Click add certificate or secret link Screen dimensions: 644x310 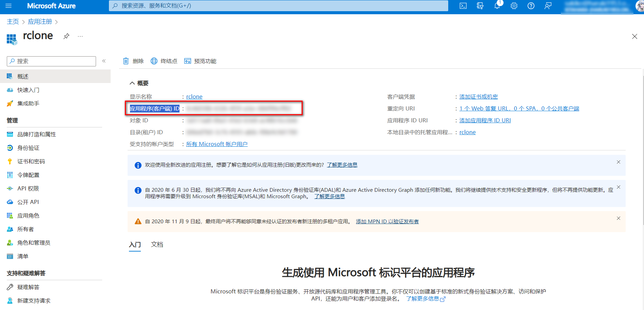click(x=478, y=97)
